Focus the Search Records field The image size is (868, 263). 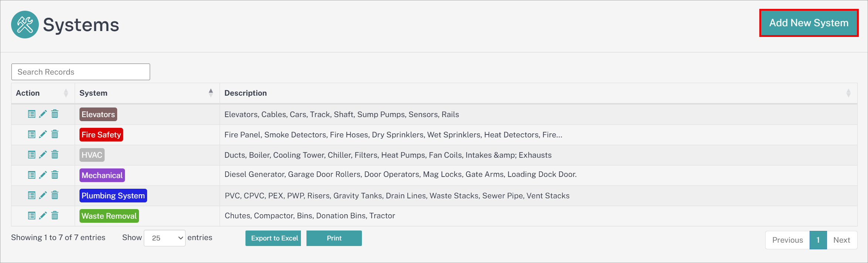pyautogui.click(x=81, y=72)
